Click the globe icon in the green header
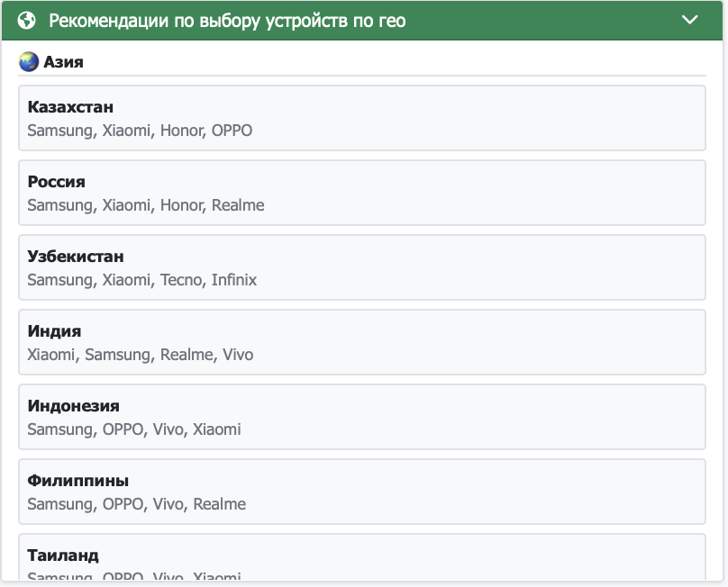 click(27, 20)
